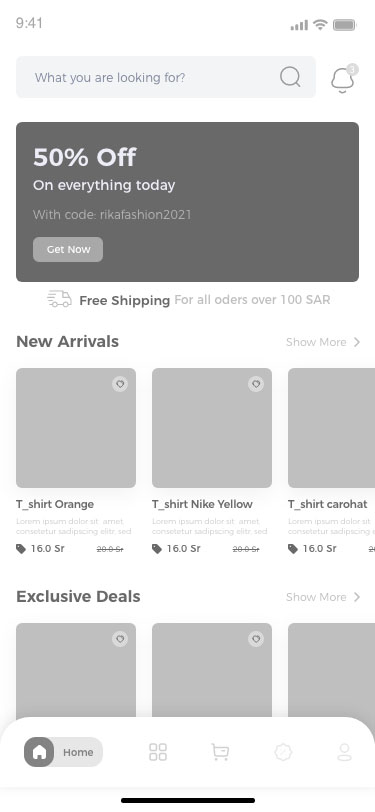Tap price tag icon under T_shirt Orange
The image size is (375, 812).
click(x=21, y=549)
